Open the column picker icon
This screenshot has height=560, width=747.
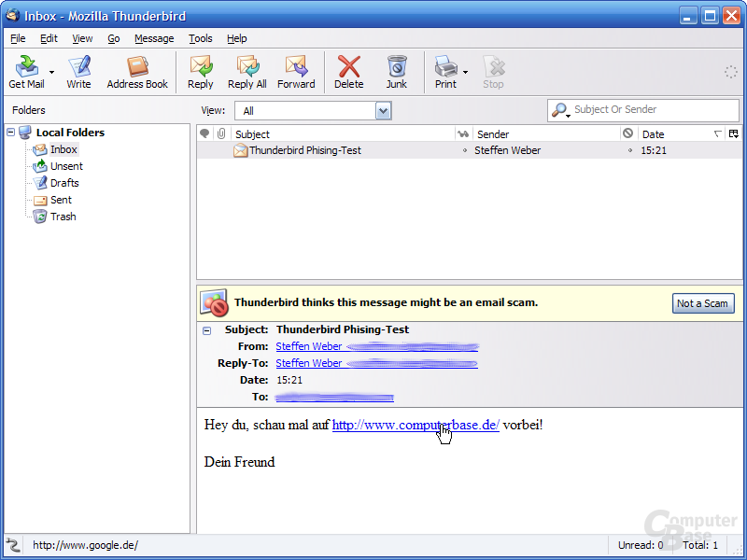(734, 133)
